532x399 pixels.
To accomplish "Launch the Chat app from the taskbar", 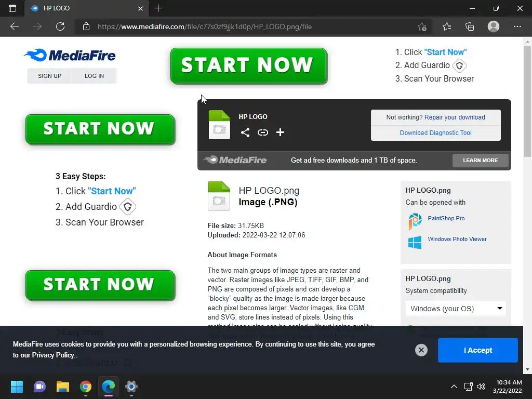I will coord(39,387).
